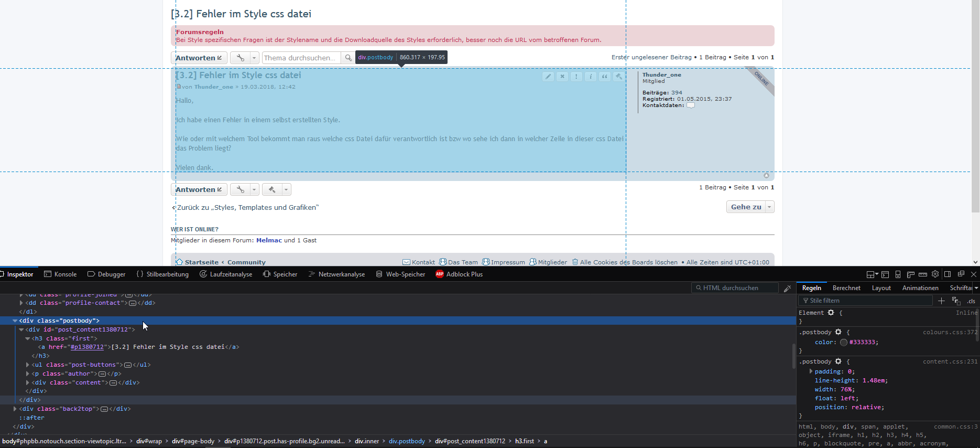Click the HTML durchsuchen search field
The height and width of the screenshot is (448, 980).
(736, 288)
